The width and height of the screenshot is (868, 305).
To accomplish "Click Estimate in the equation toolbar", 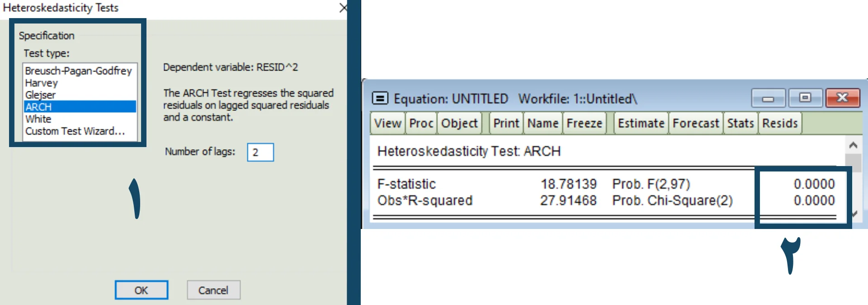I will [x=641, y=124].
